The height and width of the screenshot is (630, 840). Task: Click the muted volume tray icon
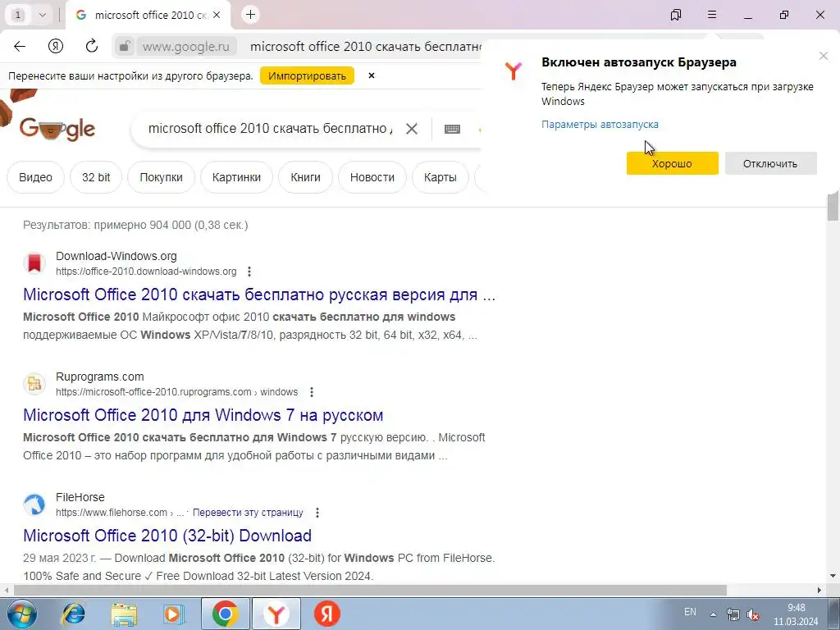click(x=753, y=614)
